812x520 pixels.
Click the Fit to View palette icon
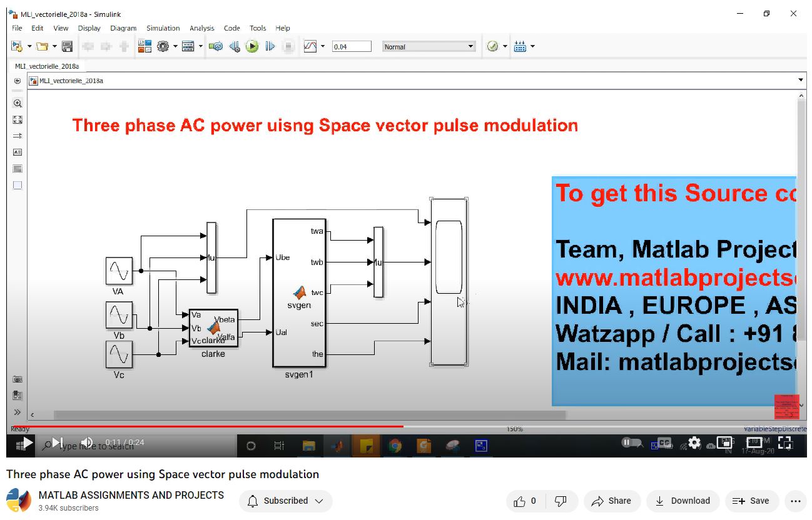coord(18,120)
